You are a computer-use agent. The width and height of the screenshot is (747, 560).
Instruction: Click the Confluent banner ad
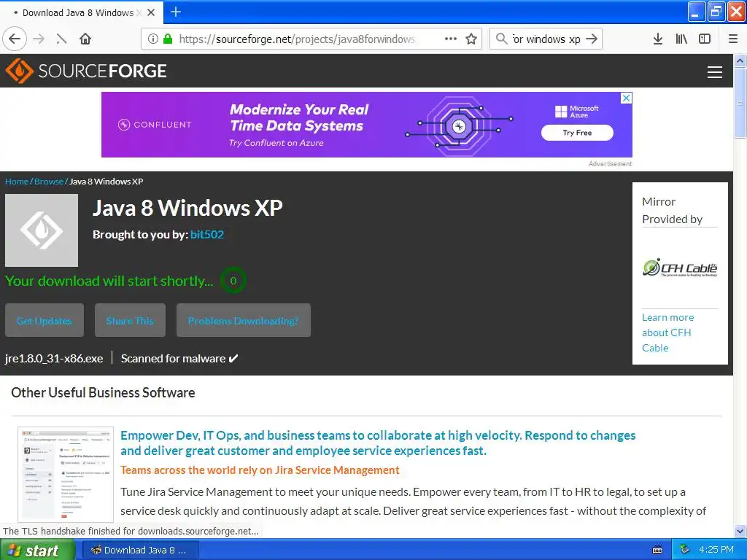[366, 125]
